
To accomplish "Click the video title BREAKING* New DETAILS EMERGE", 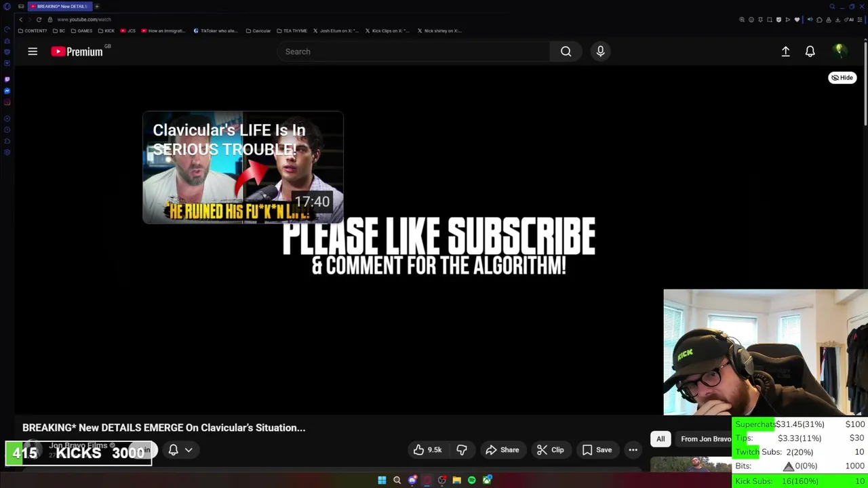I will click(164, 428).
